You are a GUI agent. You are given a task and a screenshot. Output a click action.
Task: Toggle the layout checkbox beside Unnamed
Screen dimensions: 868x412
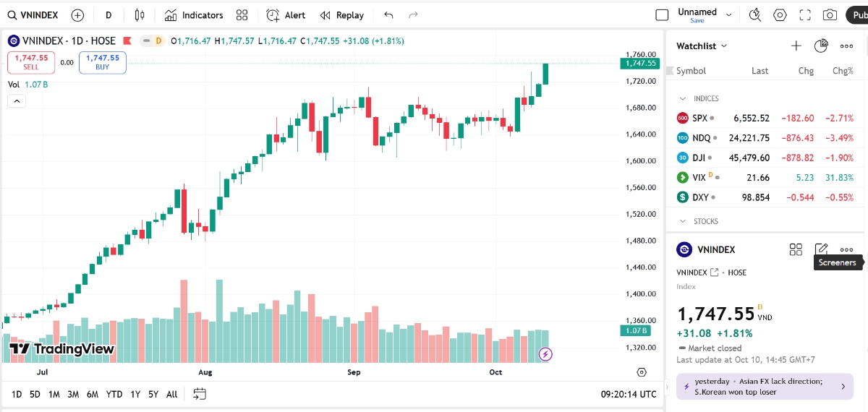pos(661,15)
